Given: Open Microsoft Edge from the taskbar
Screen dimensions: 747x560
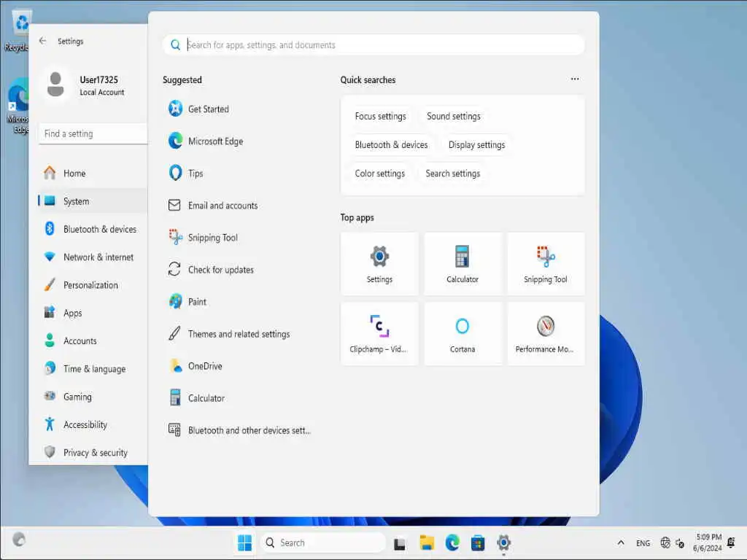Looking at the screenshot, I should point(452,542).
